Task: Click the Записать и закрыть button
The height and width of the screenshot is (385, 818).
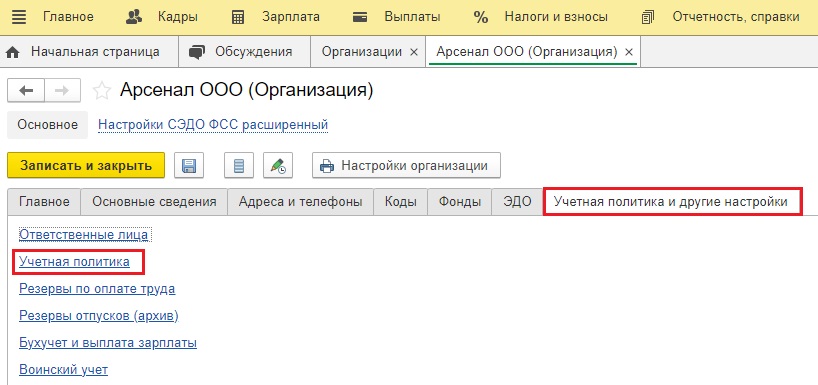Action: click(86, 165)
